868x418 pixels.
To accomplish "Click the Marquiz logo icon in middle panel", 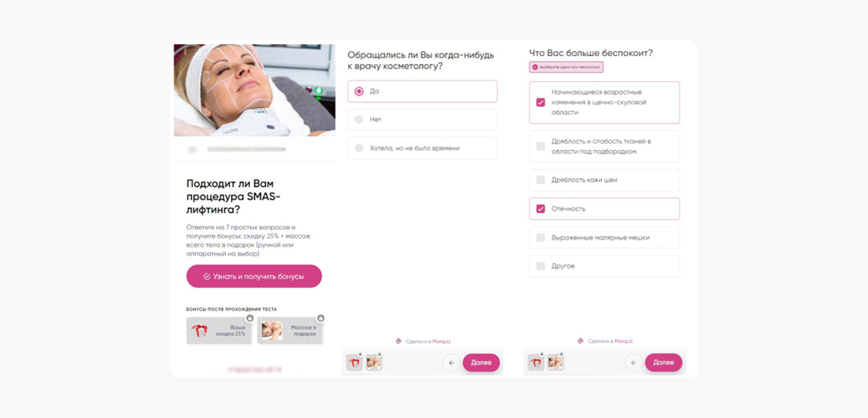I will pos(398,341).
